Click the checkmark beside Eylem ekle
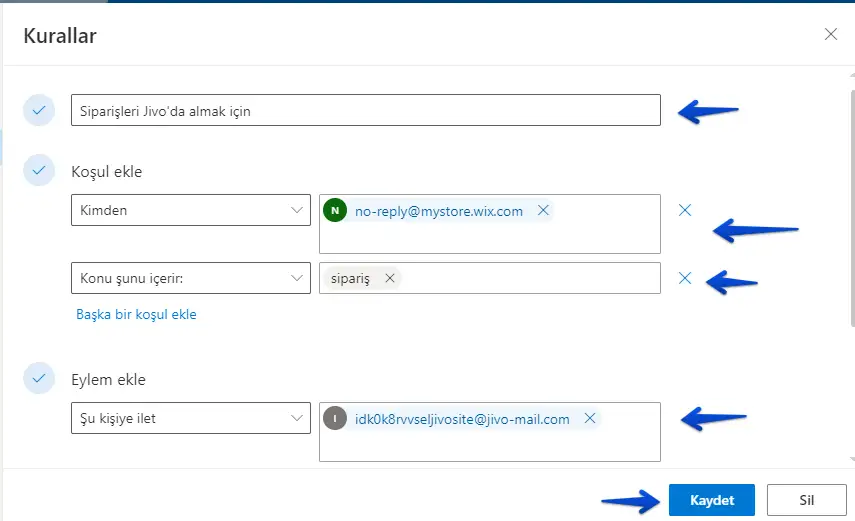Image resolution: width=855 pixels, height=521 pixels. (x=39, y=379)
